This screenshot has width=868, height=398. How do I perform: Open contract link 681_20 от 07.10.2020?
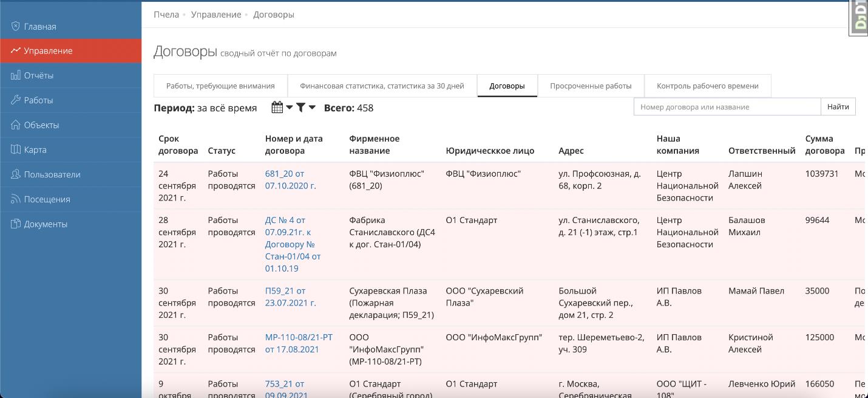click(290, 179)
